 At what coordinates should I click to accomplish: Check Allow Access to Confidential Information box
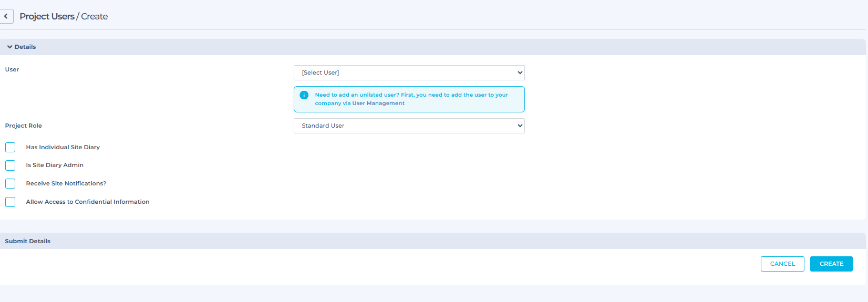(11, 202)
